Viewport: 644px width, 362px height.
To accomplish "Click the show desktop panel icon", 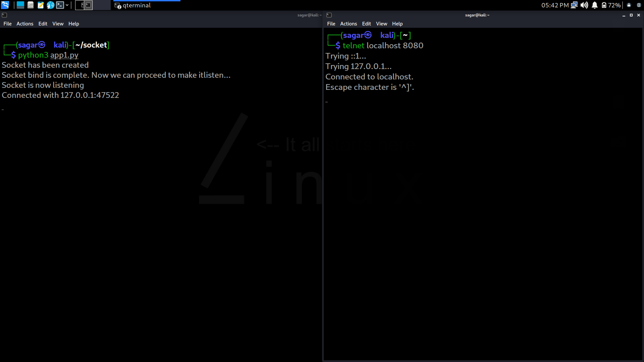I will point(20,5).
